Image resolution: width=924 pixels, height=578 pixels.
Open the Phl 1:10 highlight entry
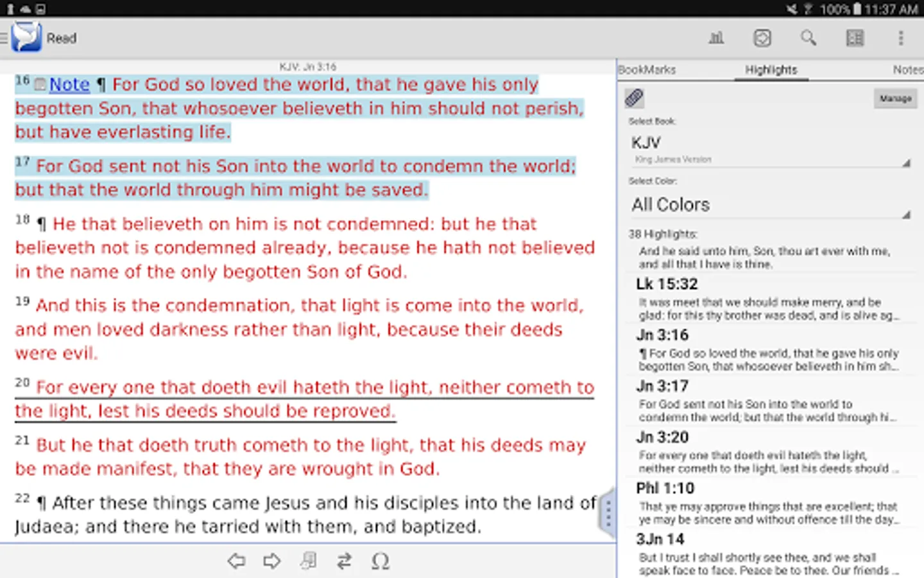(770, 503)
